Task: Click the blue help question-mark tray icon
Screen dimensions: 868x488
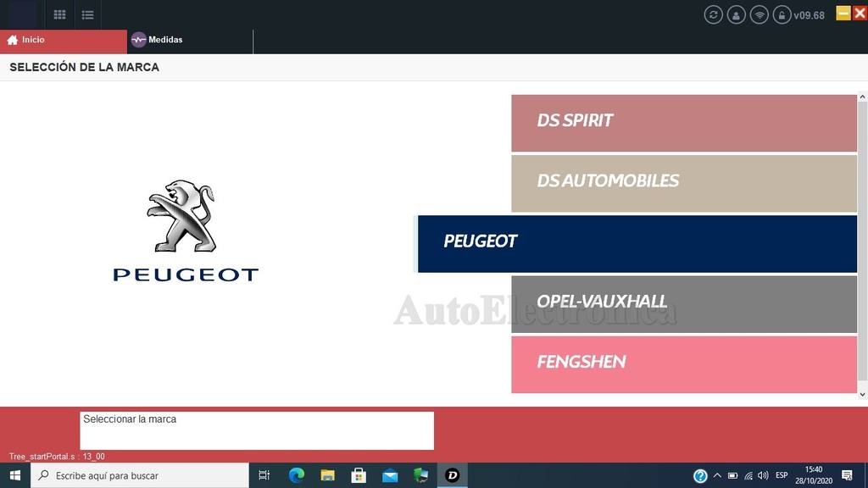Action: [x=699, y=476]
